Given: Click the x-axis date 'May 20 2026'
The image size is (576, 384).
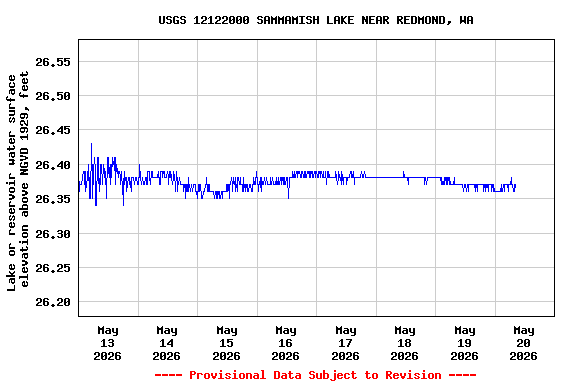Looking at the screenshot, I should click(x=523, y=343).
